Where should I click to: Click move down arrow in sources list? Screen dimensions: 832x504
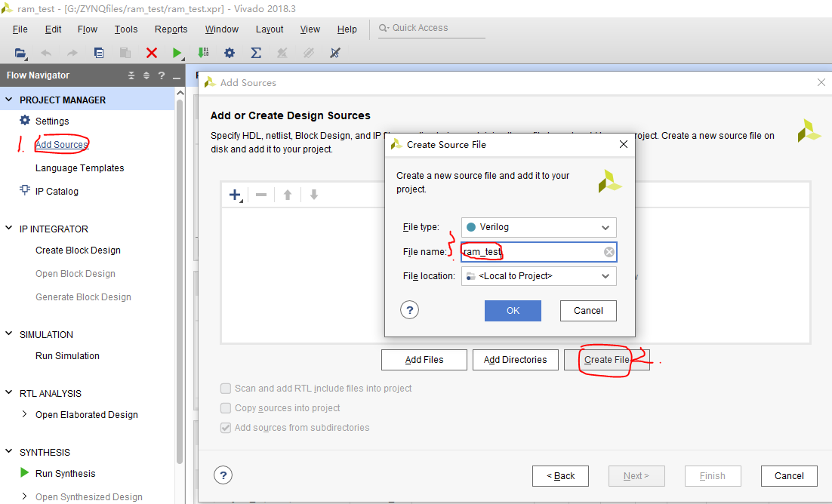coord(314,195)
